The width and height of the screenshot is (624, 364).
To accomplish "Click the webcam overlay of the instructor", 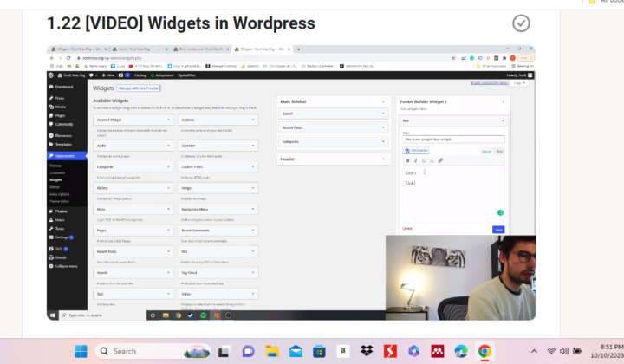I will [460, 277].
